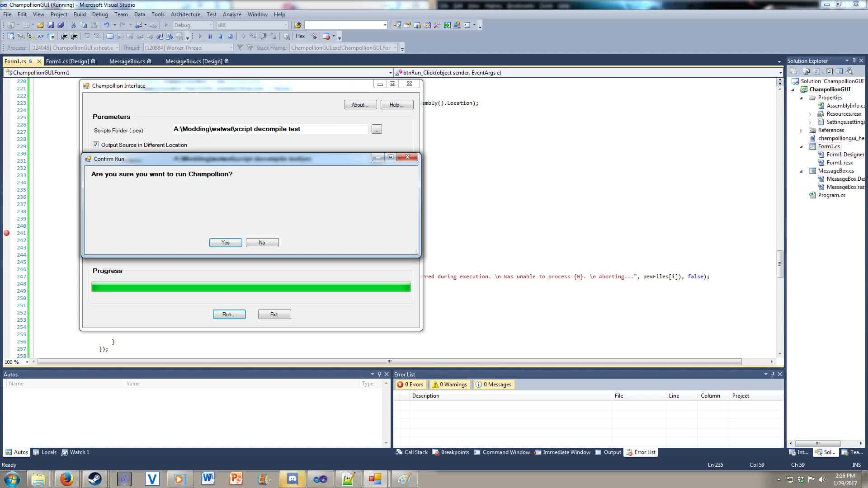Open the Breakpoints window toolbar icon
The image size is (868, 488).
(326, 36)
